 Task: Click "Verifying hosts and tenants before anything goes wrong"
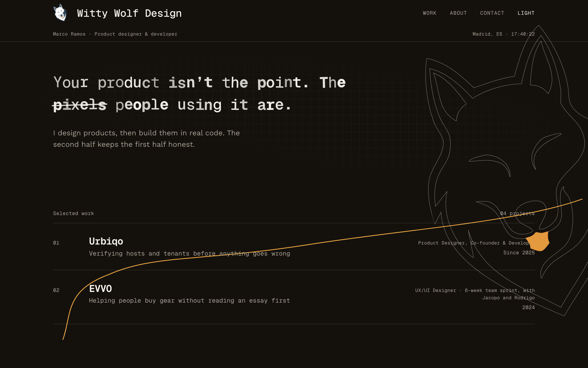click(189, 254)
